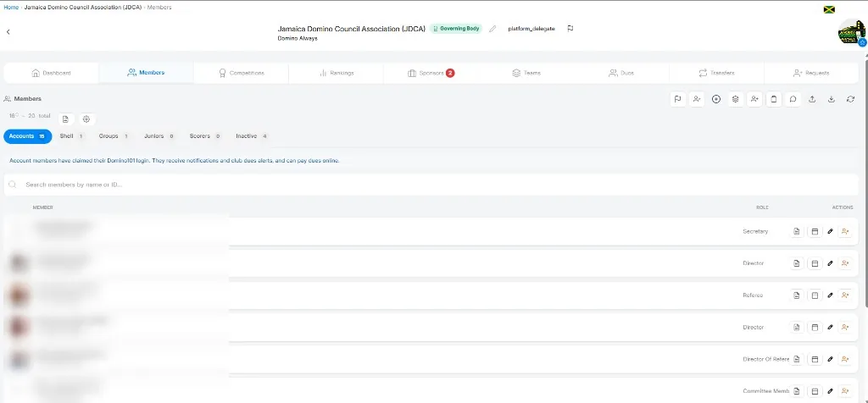The height and width of the screenshot is (403, 868).
Task: Switch to the Competitions tab
Action: click(241, 73)
